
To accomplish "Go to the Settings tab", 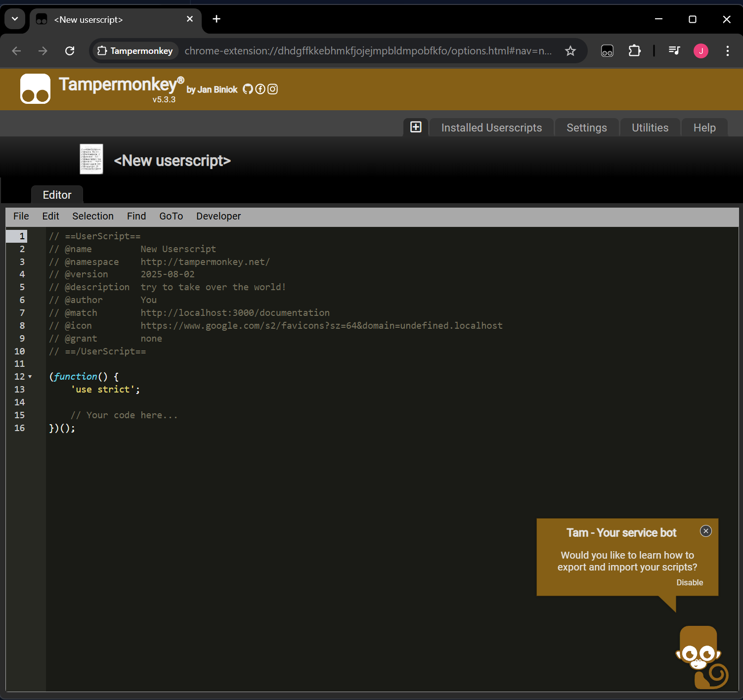I will click(x=586, y=128).
